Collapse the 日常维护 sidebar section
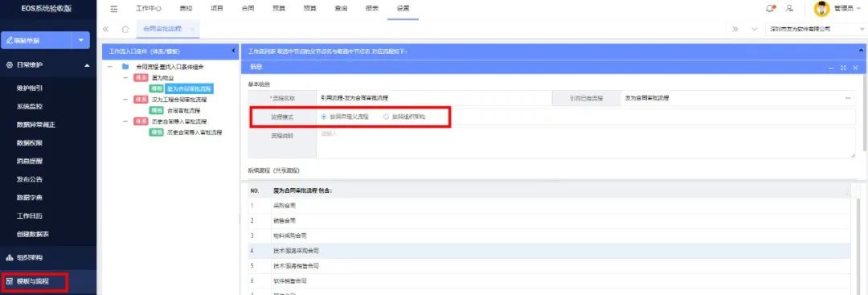 [x=87, y=65]
